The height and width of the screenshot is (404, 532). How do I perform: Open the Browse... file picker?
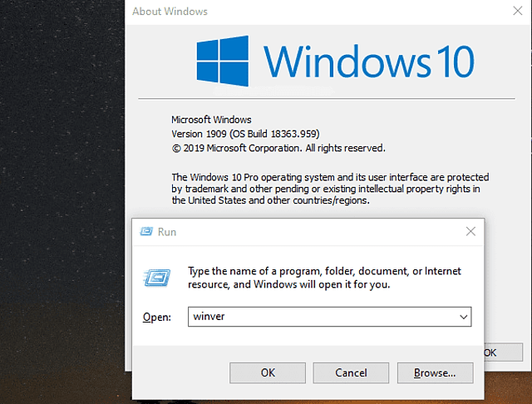click(x=435, y=373)
